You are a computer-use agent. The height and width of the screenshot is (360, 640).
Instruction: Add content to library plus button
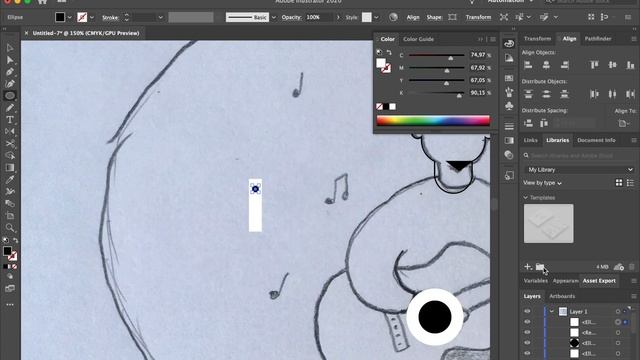(x=528, y=267)
